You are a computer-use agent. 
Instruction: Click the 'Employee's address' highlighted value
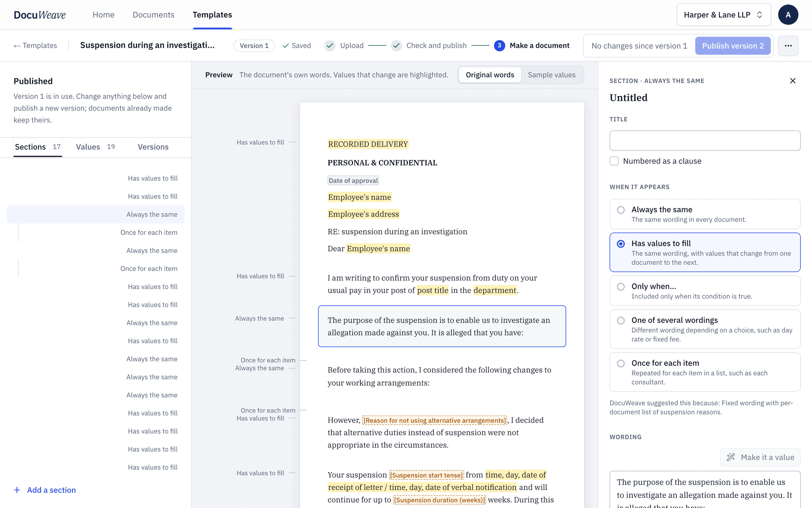[x=363, y=214]
